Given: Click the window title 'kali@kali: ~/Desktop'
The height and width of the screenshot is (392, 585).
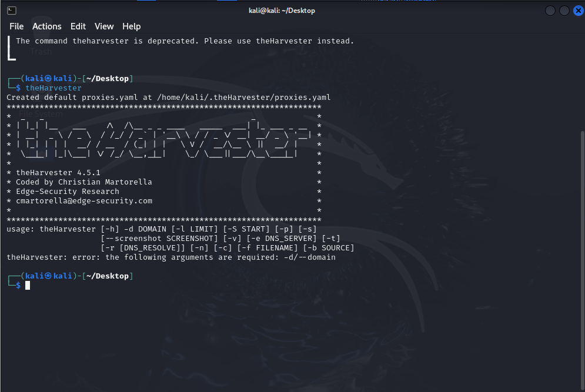Looking at the screenshot, I should (x=282, y=11).
